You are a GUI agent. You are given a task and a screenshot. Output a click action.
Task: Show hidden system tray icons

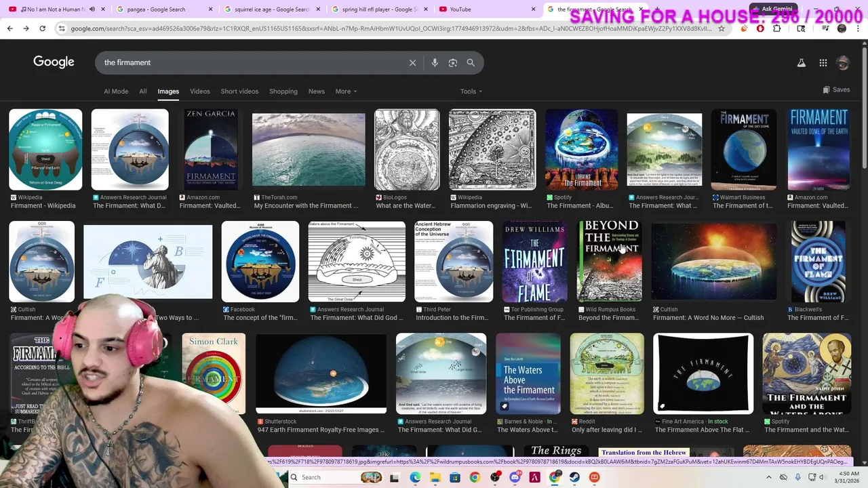tap(770, 477)
